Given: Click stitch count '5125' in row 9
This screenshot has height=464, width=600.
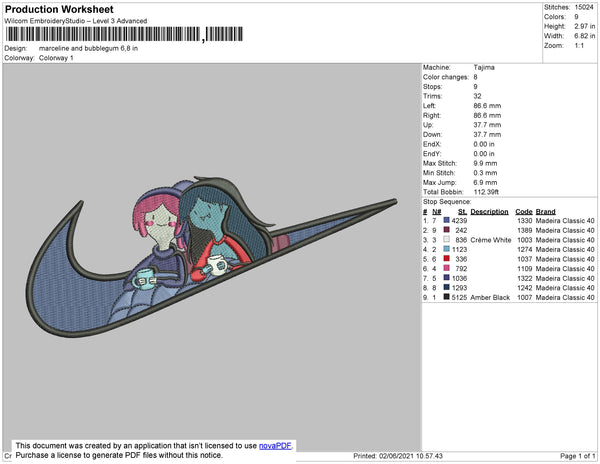Looking at the screenshot, I should tap(459, 297).
